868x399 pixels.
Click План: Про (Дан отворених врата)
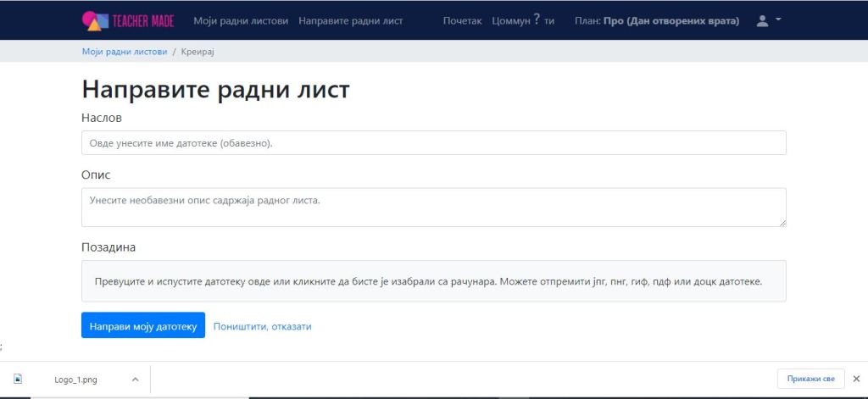click(x=656, y=20)
